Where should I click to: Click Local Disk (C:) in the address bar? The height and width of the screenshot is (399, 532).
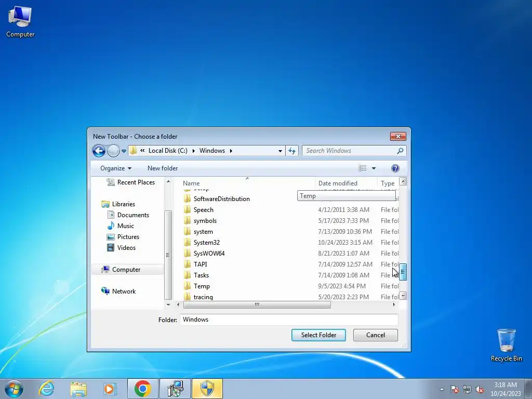(168, 151)
